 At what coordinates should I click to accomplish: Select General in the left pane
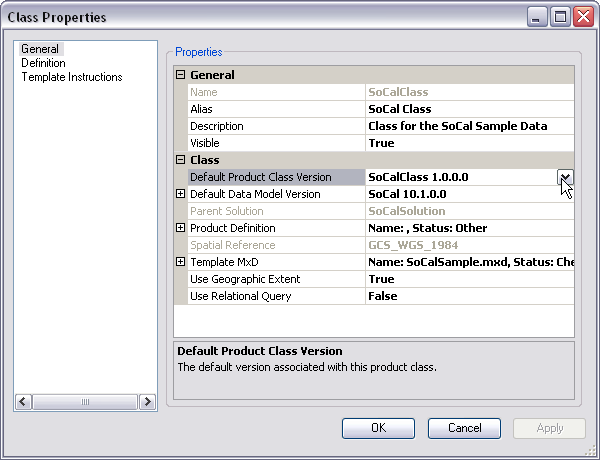click(x=40, y=49)
